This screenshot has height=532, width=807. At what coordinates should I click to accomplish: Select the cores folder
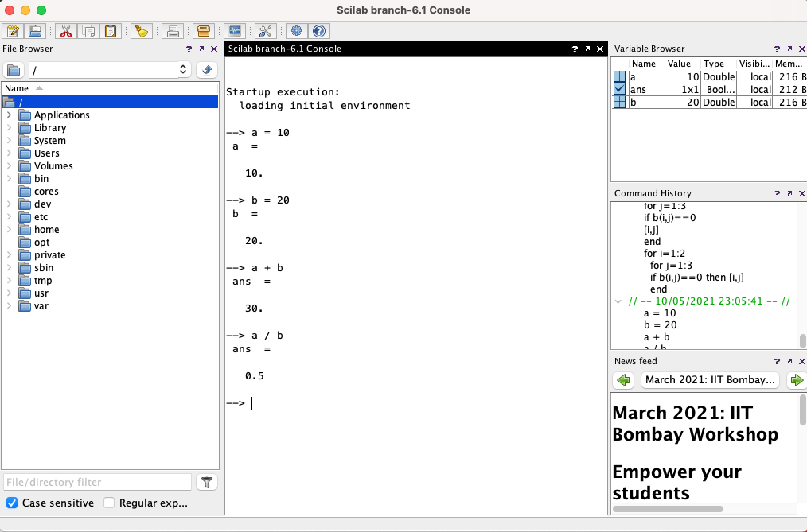click(x=46, y=191)
